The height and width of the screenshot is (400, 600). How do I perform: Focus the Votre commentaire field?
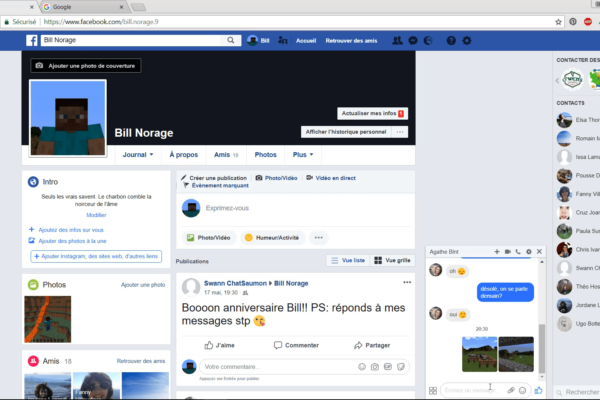click(279, 367)
